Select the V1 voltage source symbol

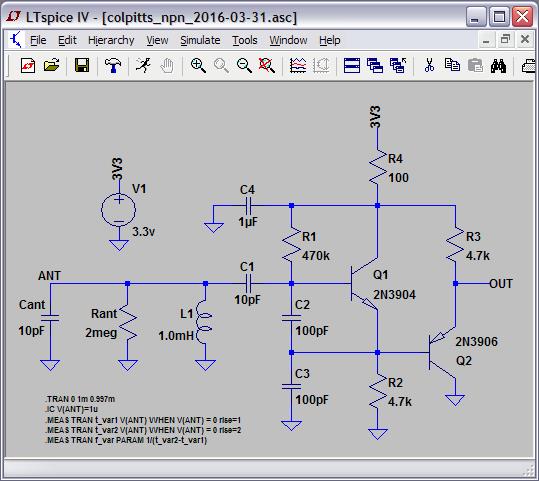(119, 209)
